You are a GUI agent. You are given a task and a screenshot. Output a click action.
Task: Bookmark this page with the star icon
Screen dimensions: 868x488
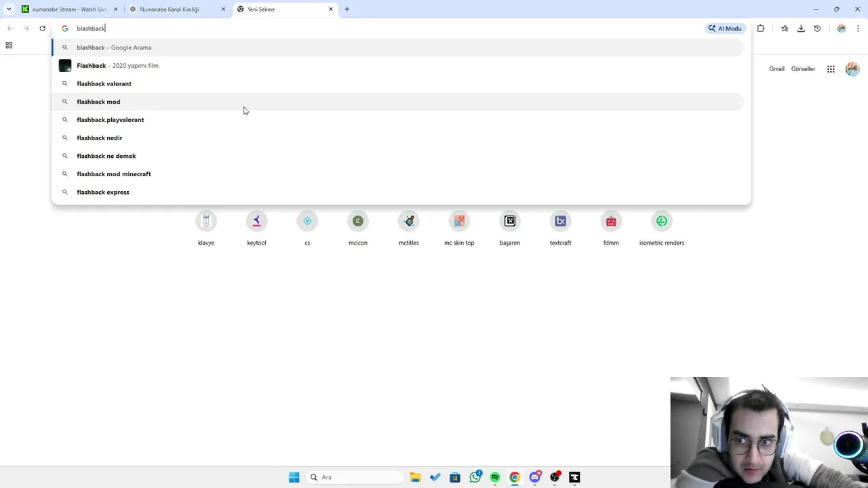tap(785, 28)
